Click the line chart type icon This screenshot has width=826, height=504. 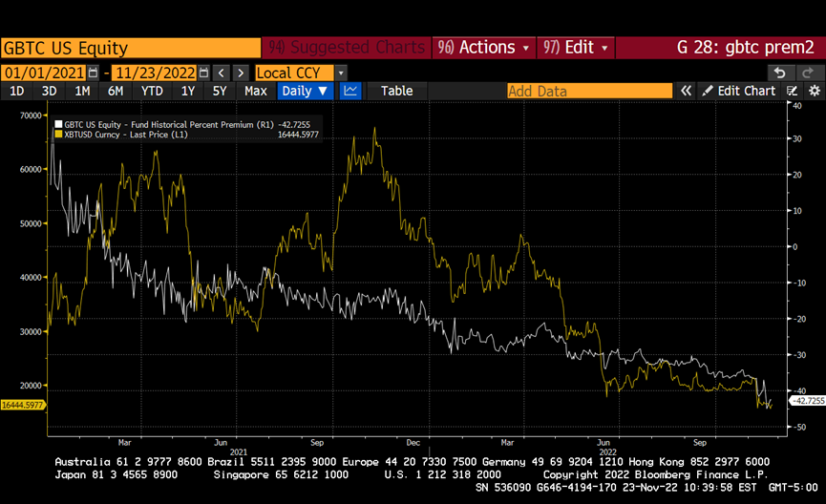point(350,91)
